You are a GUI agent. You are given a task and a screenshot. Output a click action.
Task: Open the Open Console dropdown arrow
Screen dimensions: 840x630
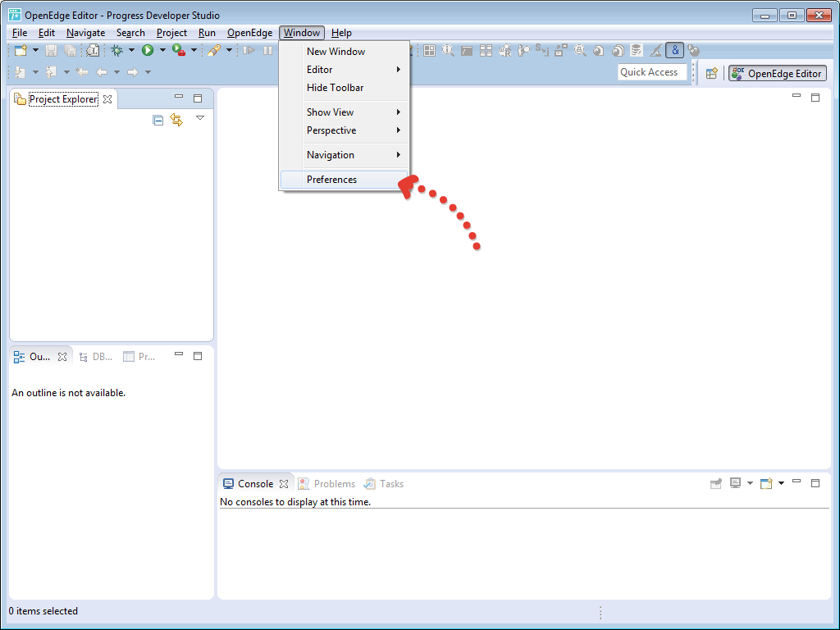pyautogui.click(x=781, y=483)
